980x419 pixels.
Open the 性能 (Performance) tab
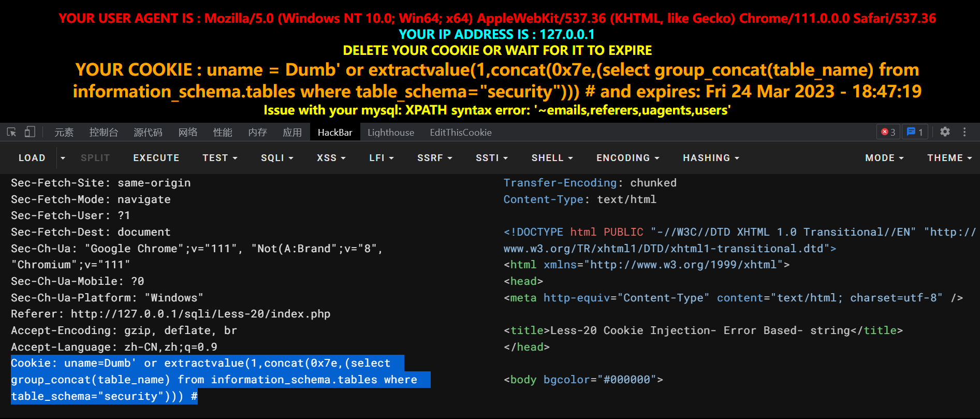pos(223,133)
